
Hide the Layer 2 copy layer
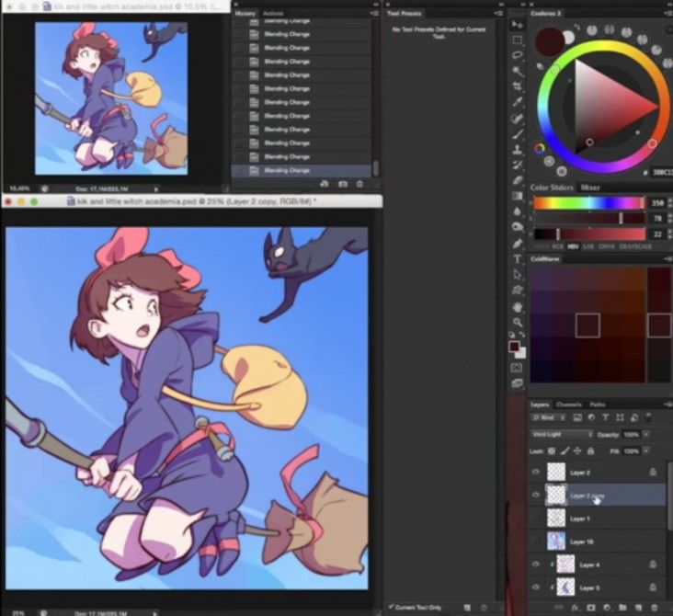tap(536, 495)
